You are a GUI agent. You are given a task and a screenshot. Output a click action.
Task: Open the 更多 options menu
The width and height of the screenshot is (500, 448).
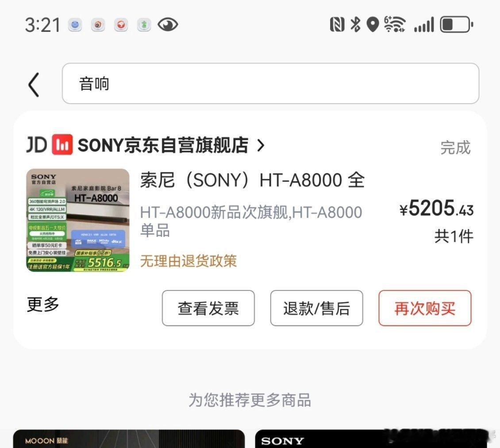43,304
